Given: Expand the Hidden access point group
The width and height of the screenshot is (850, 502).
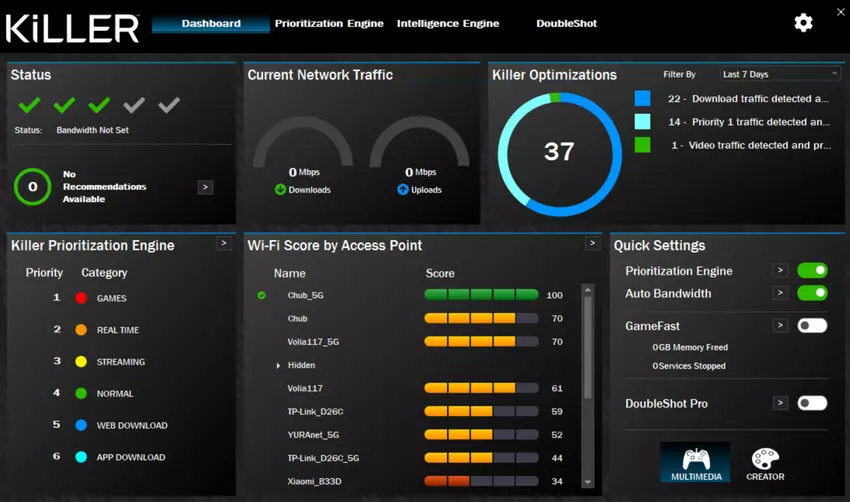Looking at the screenshot, I should point(279,366).
